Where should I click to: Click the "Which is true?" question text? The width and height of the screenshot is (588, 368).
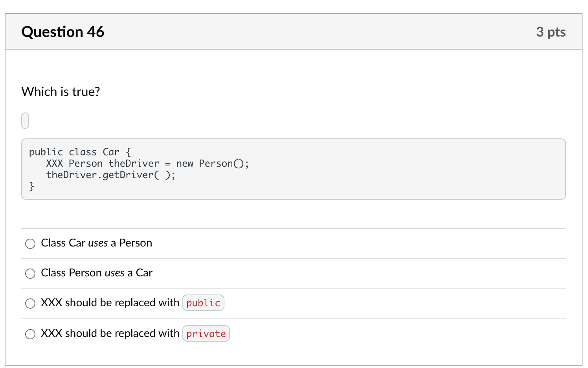click(x=61, y=92)
